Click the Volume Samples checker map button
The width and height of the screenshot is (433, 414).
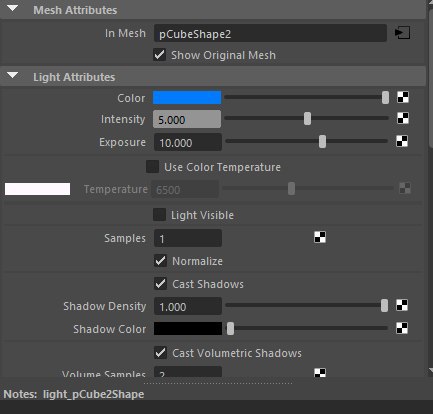coord(320,373)
